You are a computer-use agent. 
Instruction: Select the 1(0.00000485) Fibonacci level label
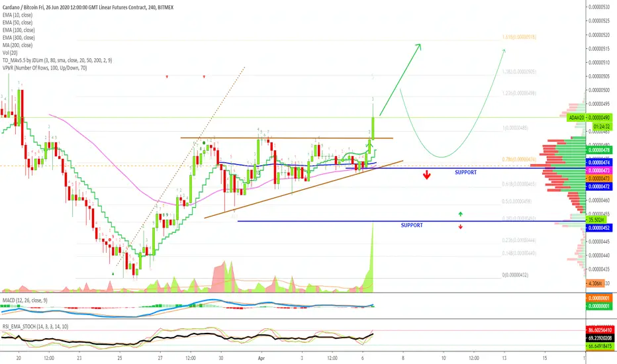(x=515, y=128)
